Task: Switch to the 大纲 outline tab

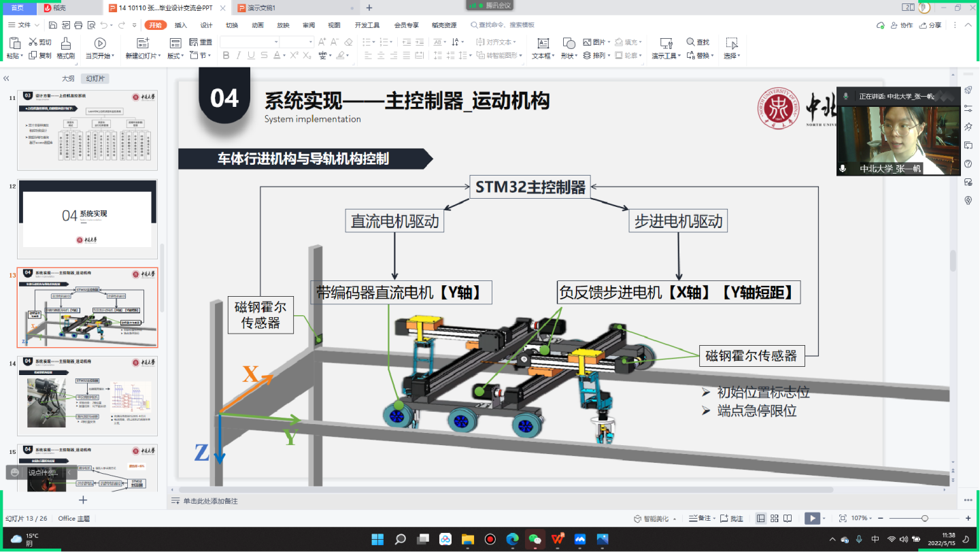Action: (x=68, y=78)
